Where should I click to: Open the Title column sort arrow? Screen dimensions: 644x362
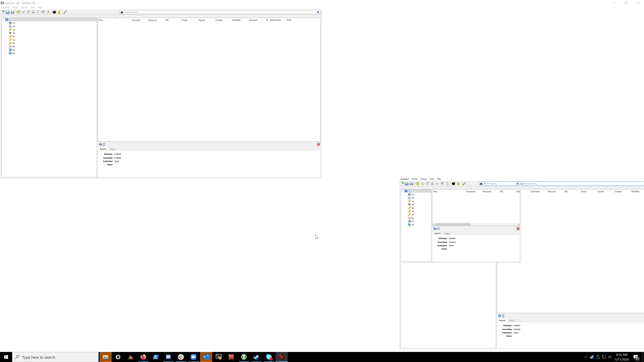tap(115, 18)
